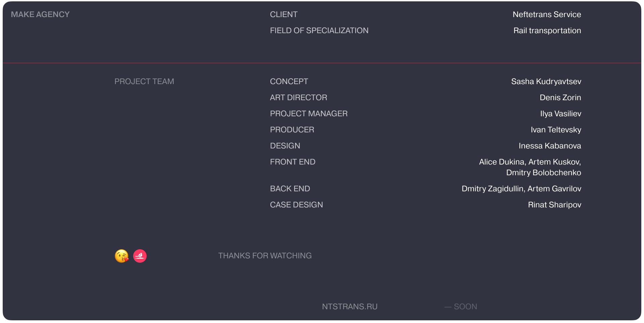The image size is (644, 323).
Task: Click the Rinat Sharipov name
Action: 554,205
